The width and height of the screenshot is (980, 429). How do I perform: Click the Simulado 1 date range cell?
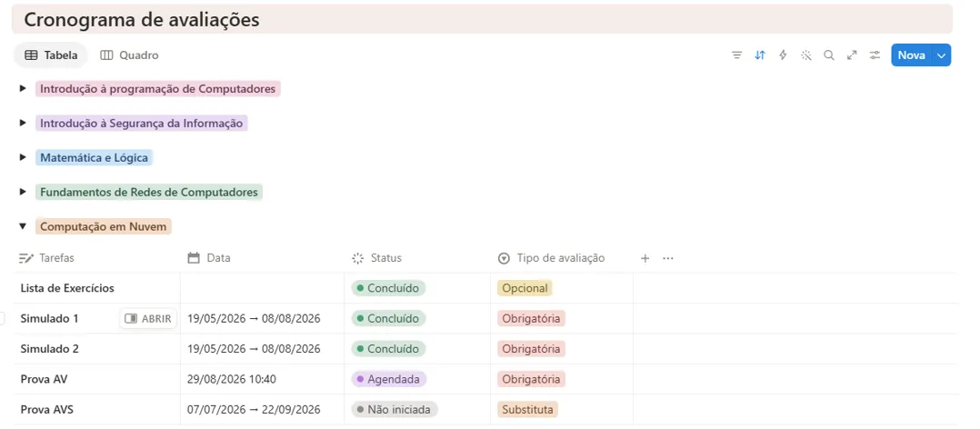(x=262, y=318)
